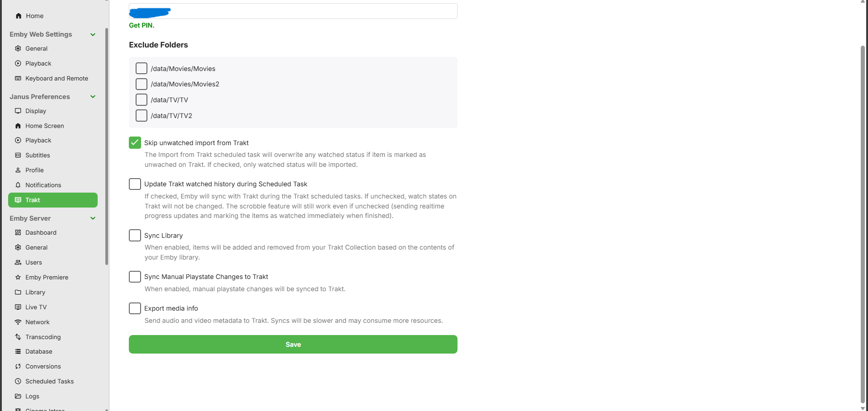Screen dimensions: 868x411
Task: Follow the Get PIN link
Action: coord(142,25)
